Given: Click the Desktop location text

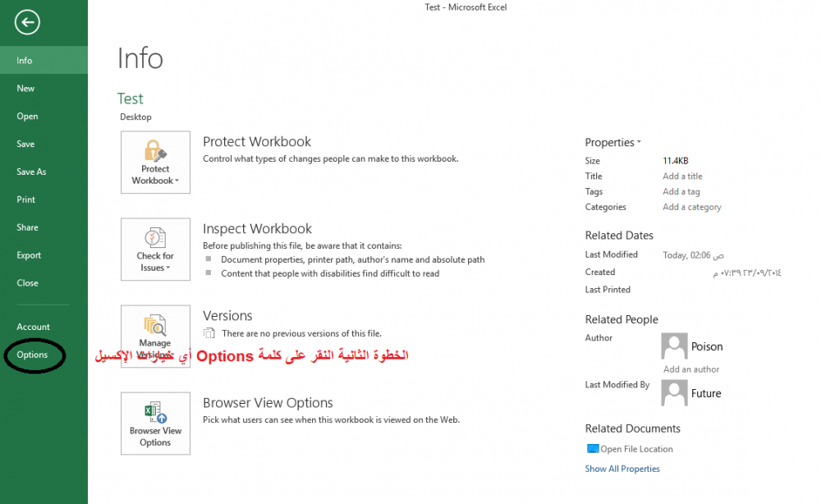Looking at the screenshot, I should (x=135, y=117).
